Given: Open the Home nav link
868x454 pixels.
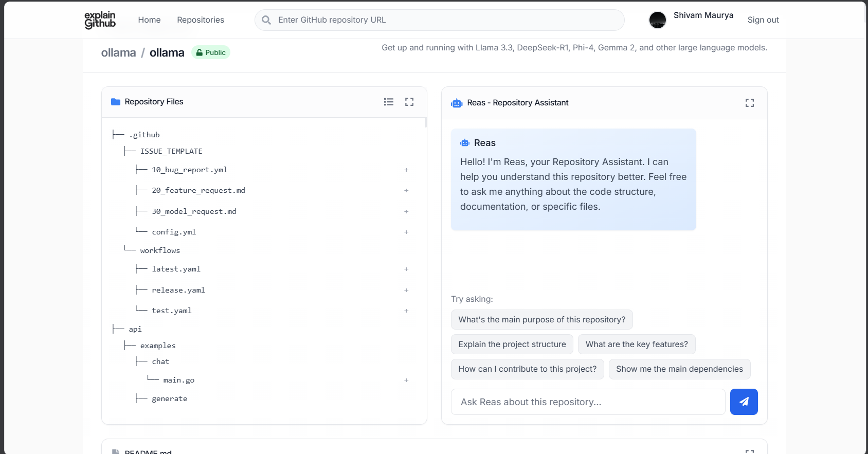Looking at the screenshot, I should [149, 20].
